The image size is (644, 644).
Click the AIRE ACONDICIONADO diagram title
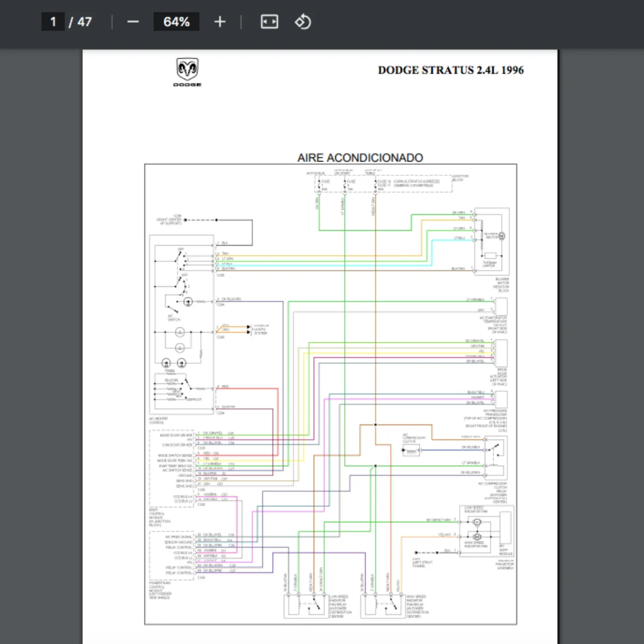pyautogui.click(x=360, y=158)
